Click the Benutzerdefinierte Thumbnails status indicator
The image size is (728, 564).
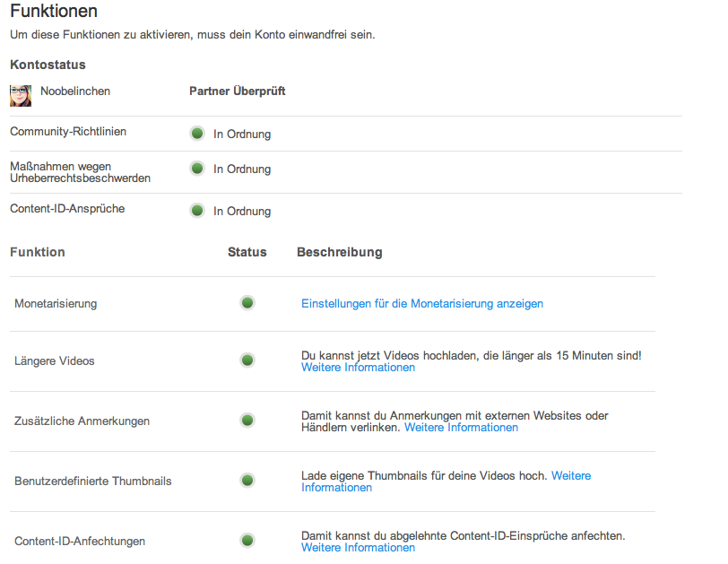(247, 481)
